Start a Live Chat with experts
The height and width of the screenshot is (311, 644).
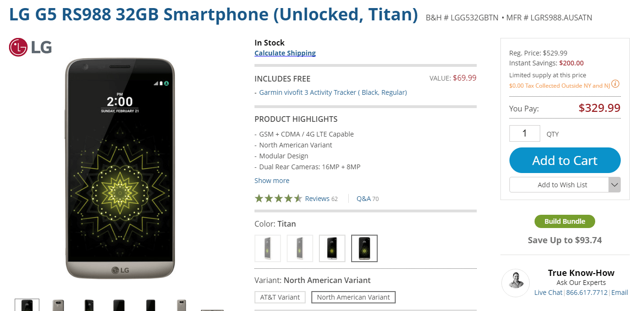coord(548,293)
